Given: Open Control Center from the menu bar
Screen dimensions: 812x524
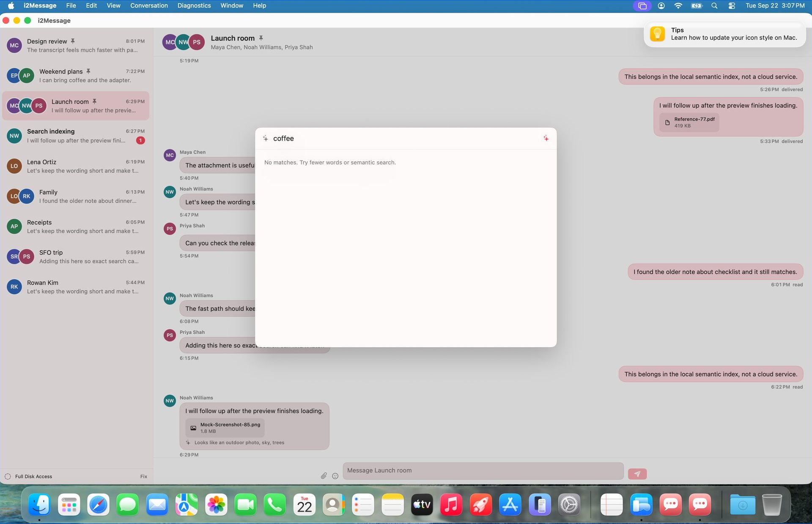Looking at the screenshot, I should click(x=732, y=5).
